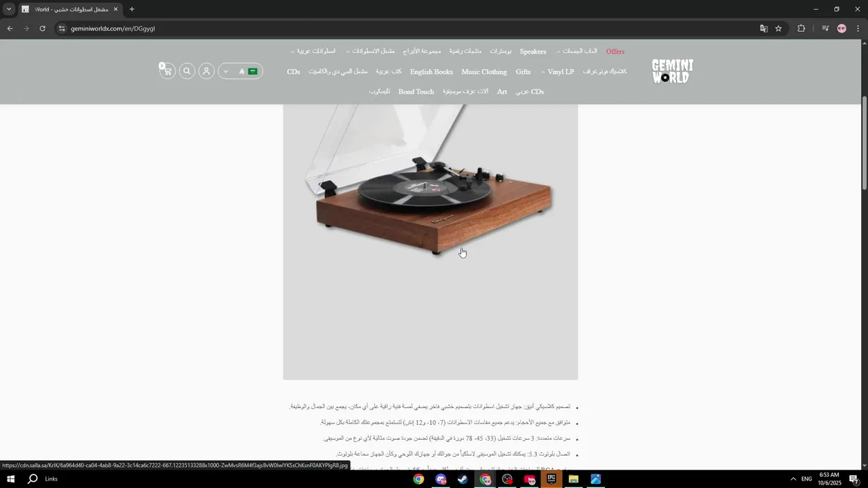
Task: Click the Links toolbar on the taskbar
Action: [x=52, y=479]
